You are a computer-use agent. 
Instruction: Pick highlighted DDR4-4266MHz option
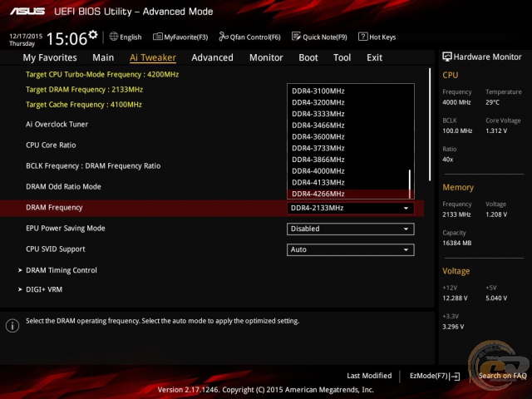347,194
